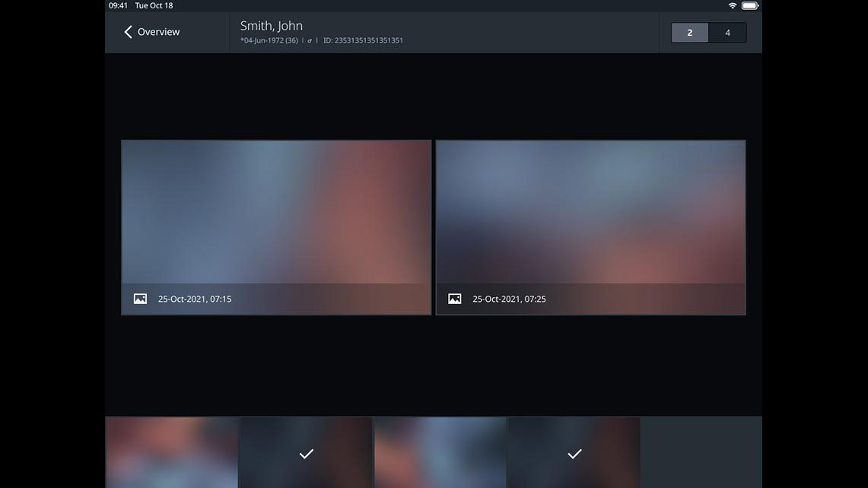Viewport: 868px width, 488px height.
Task: Click the image icon beside 07:25 timestamp
Action: tap(454, 299)
